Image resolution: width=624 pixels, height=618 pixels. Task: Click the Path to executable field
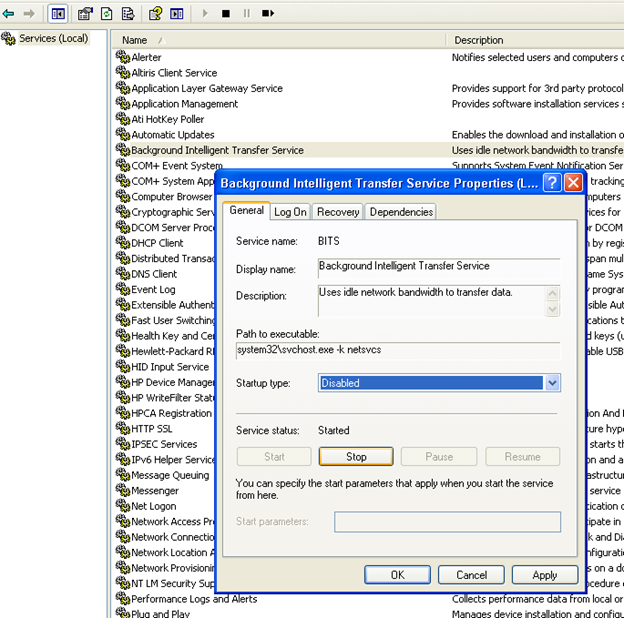398,350
